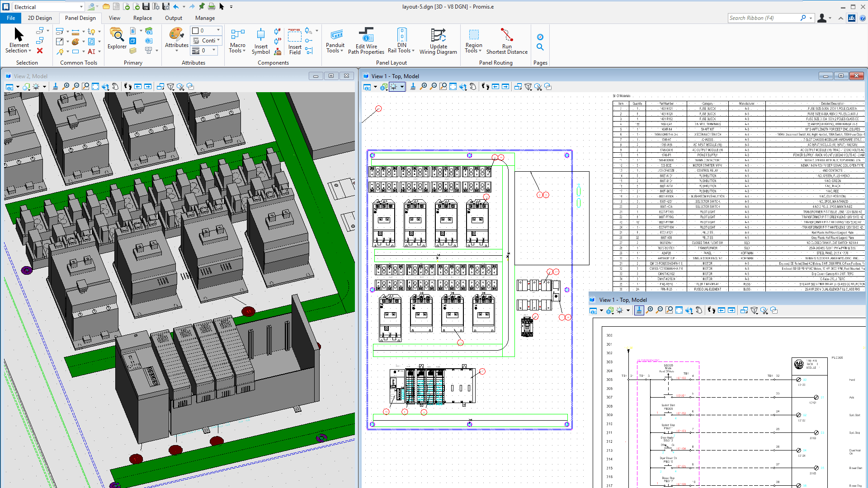Screen dimensions: 868x488
Task: Click the File button
Action: (11, 18)
